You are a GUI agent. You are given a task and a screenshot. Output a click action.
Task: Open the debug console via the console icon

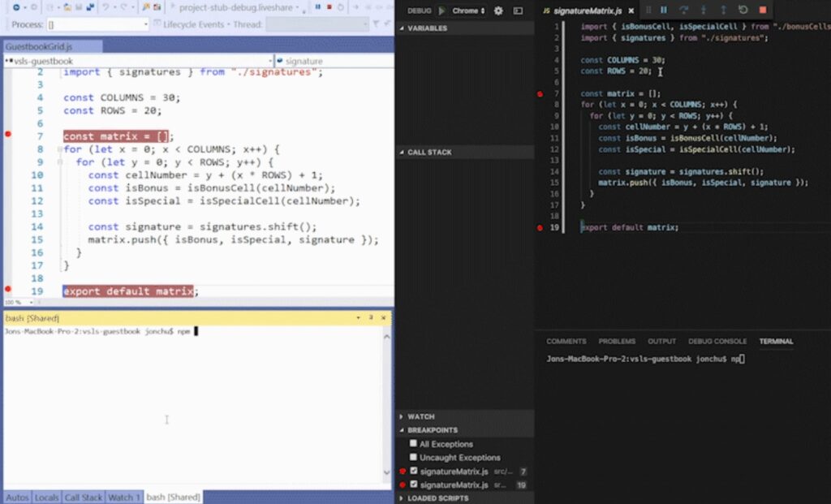click(x=519, y=11)
